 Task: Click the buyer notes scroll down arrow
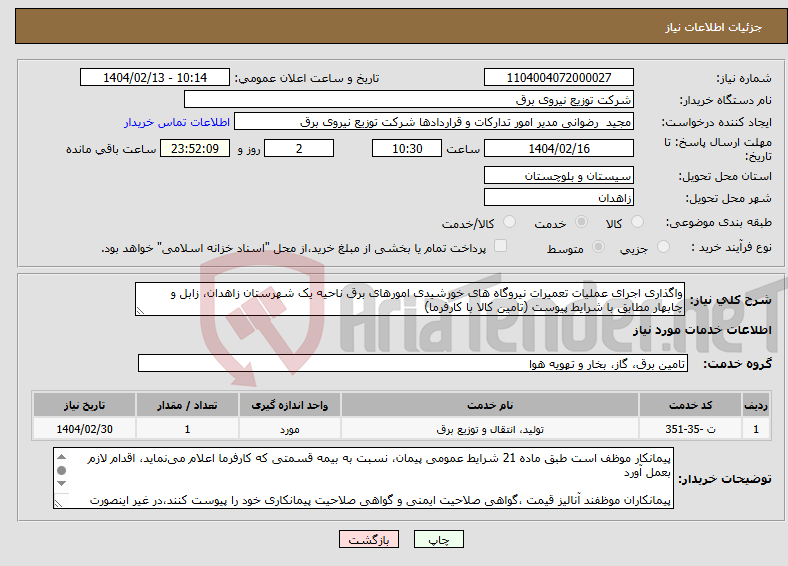pyautogui.click(x=61, y=484)
